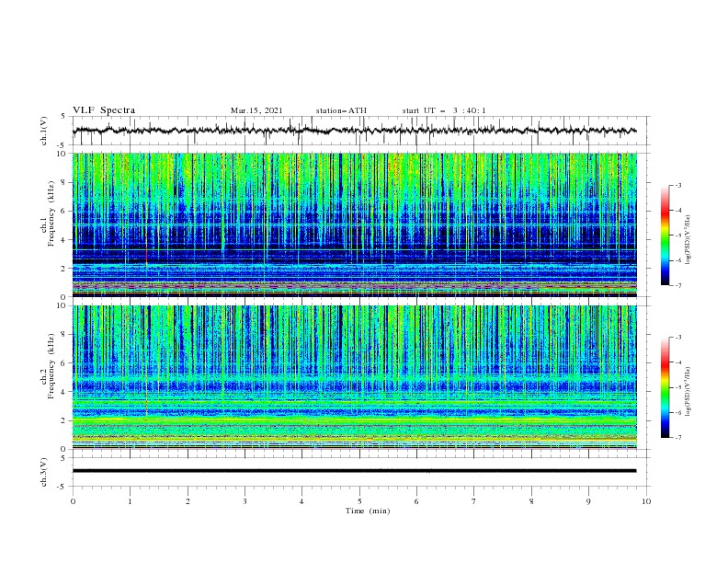This screenshot has height=563, width=728.
Task: Click the upper color bar's log(PSD) label
Action: coord(688,240)
